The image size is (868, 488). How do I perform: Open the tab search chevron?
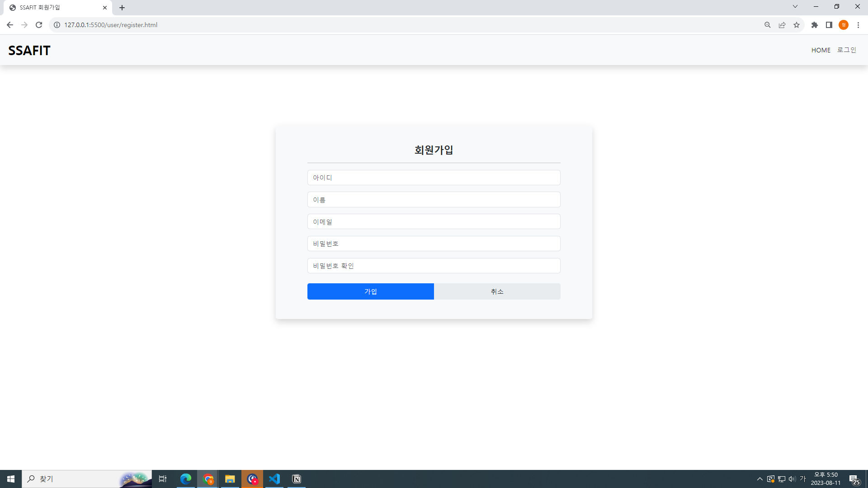pyautogui.click(x=795, y=7)
